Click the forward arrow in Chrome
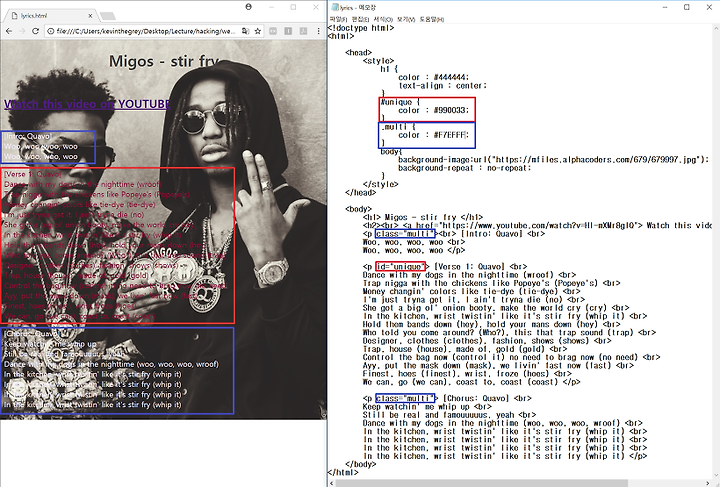The height and width of the screenshot is (487, 720). (22, 31)
